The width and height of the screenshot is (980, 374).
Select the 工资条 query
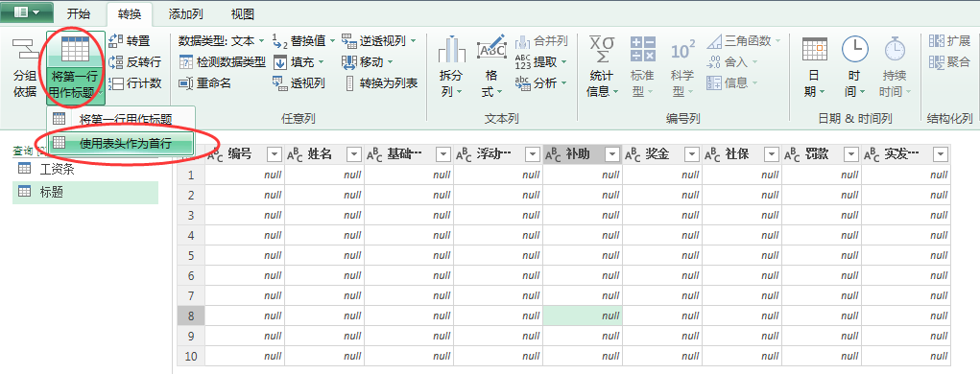coord(85,168)
